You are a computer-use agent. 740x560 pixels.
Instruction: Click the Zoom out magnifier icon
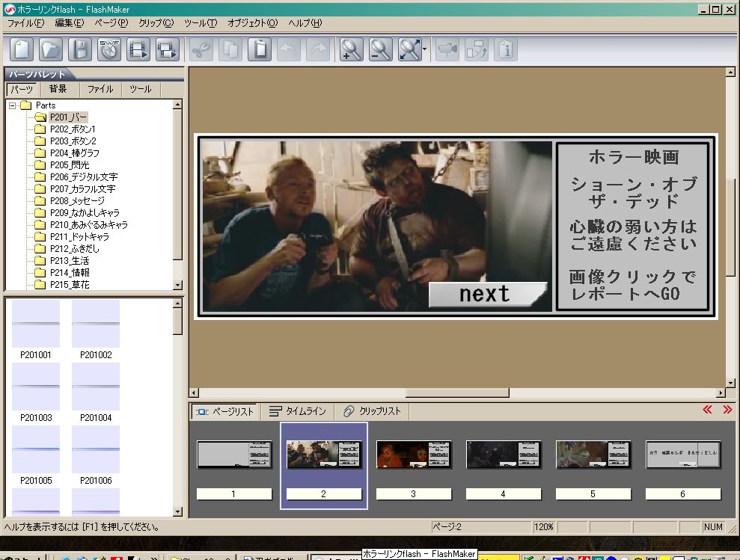[381, 49]
